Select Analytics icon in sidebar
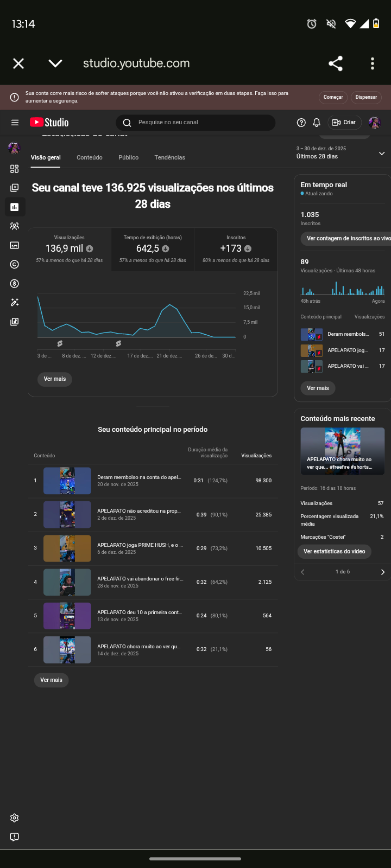 (x=15, y=207)
